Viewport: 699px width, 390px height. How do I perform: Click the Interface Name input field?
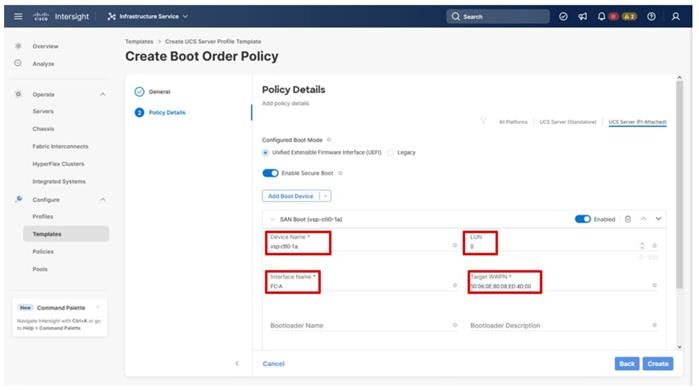pyautogui.click(x=359, y=286)
